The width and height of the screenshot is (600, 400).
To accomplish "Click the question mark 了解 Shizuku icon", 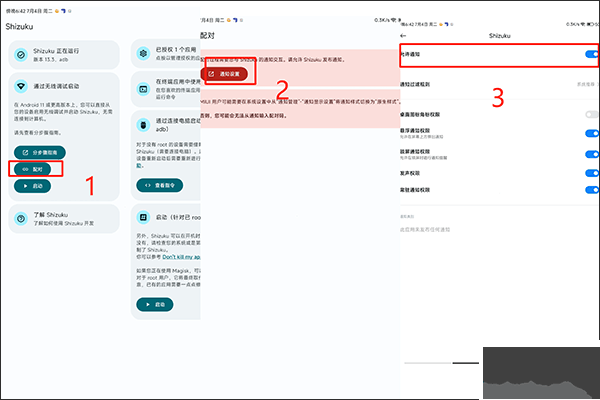I will 22,218.
